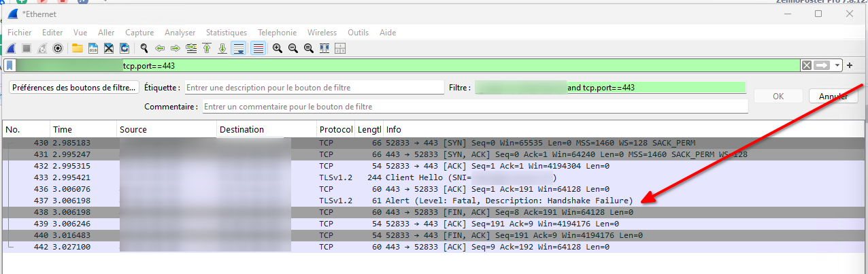
Task: Click the Annuler button
Action: (833, 97)
